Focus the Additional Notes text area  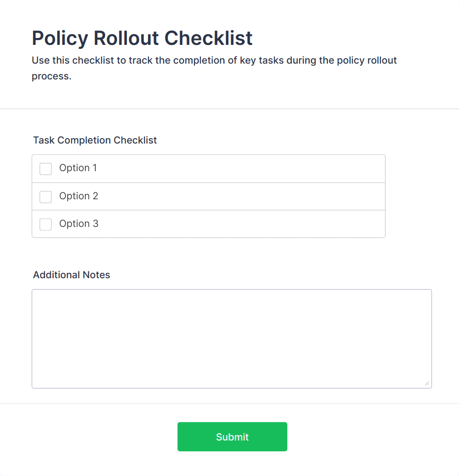click(231, 338)
